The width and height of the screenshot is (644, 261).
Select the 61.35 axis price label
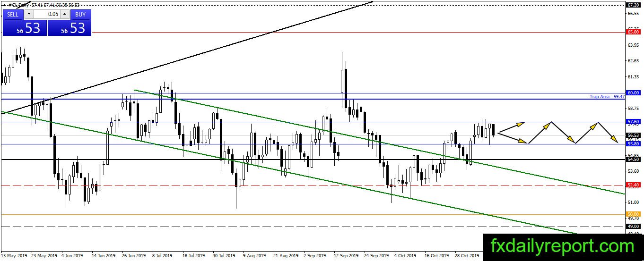[634, 76]
